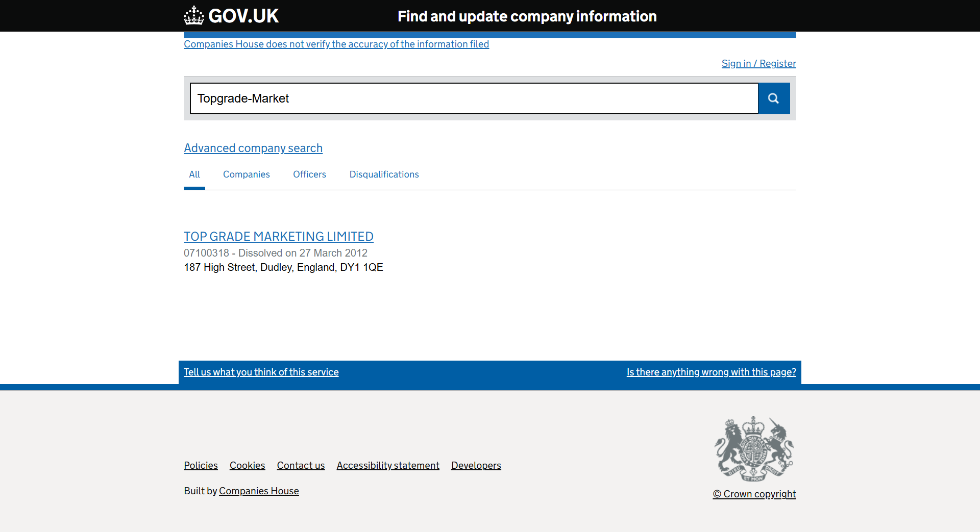Open the Developers footer link
The width and height of the screenshot is (980, 532).
click(476, 466)
